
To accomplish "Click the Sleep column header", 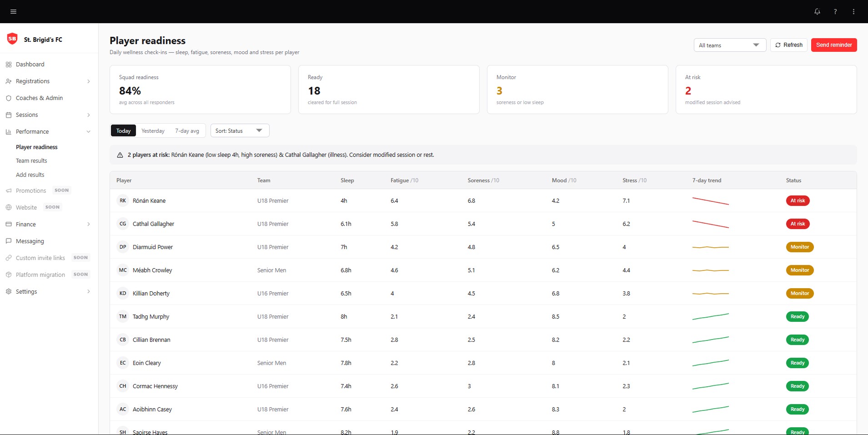I will [x=347, y=180].
